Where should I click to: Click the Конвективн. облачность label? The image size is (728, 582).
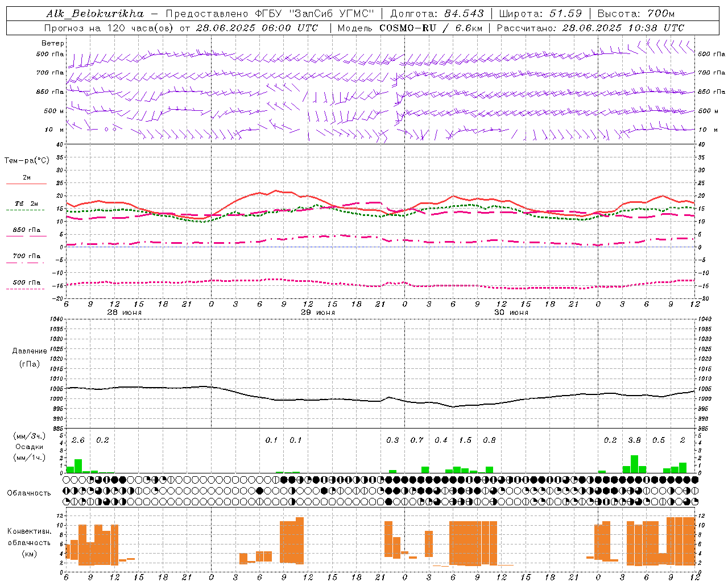tap(29, 537)
